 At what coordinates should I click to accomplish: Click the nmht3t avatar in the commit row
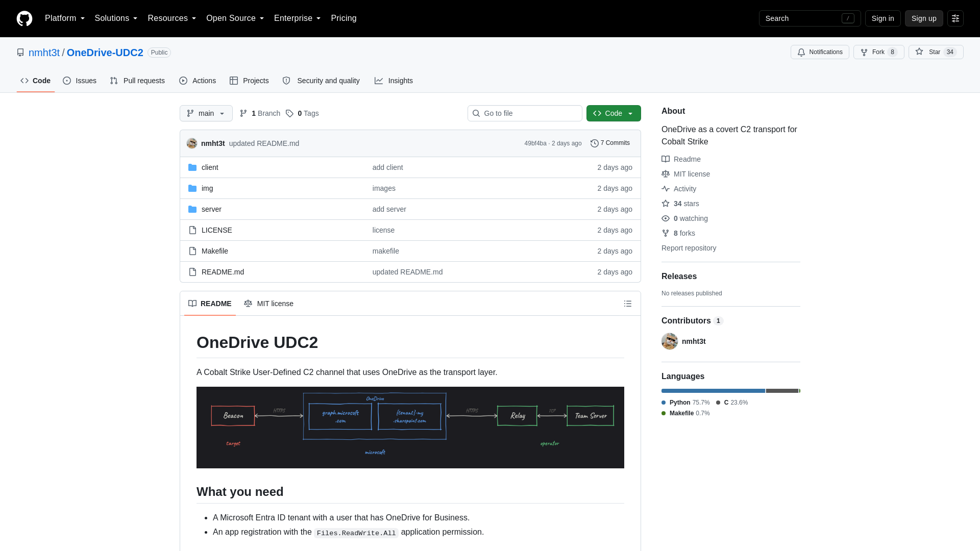coord(192,143)
